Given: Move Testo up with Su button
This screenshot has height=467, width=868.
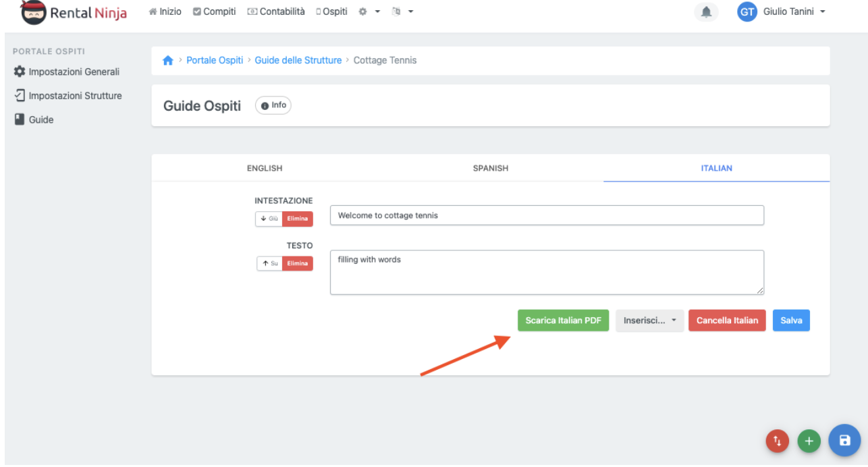Looking at the screenshot, I should click(269, 263).
